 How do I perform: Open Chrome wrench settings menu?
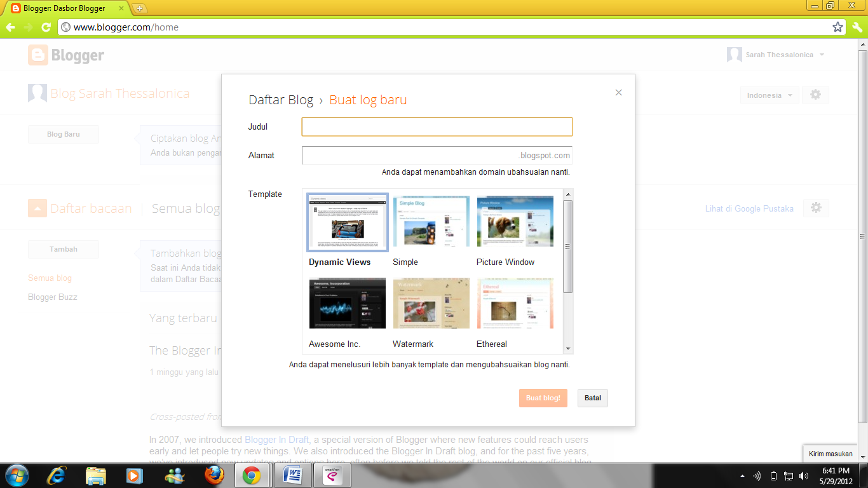coord(857,27)
